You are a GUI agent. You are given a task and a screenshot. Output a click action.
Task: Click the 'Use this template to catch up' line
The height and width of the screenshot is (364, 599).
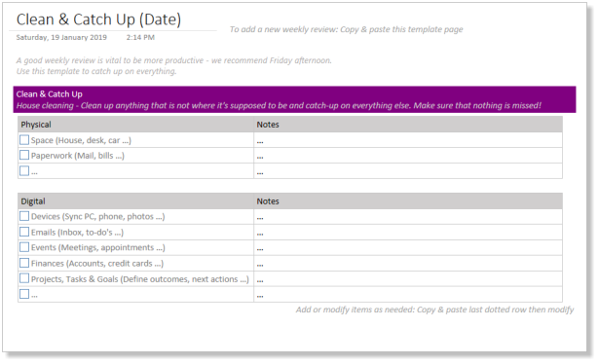tap(96, 71)
